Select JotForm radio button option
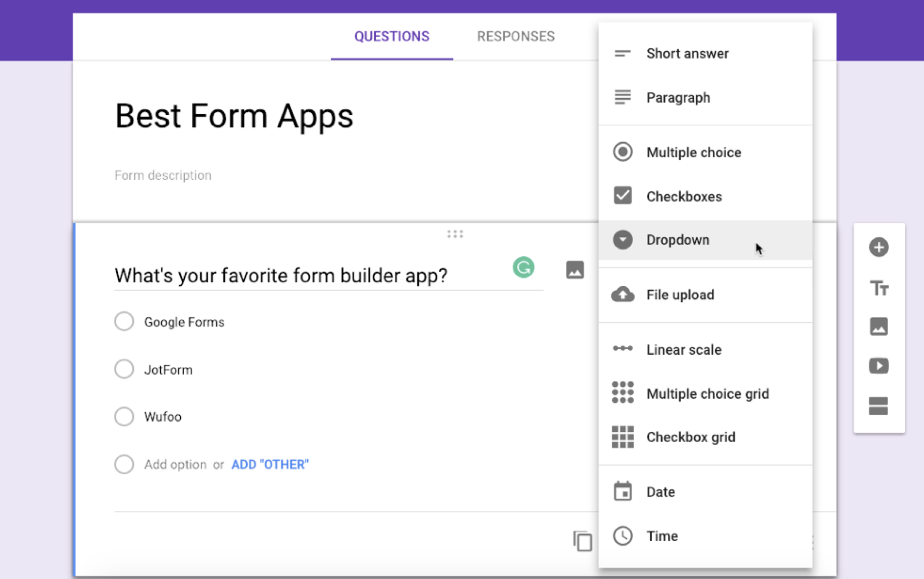 [x=124, y=369]
